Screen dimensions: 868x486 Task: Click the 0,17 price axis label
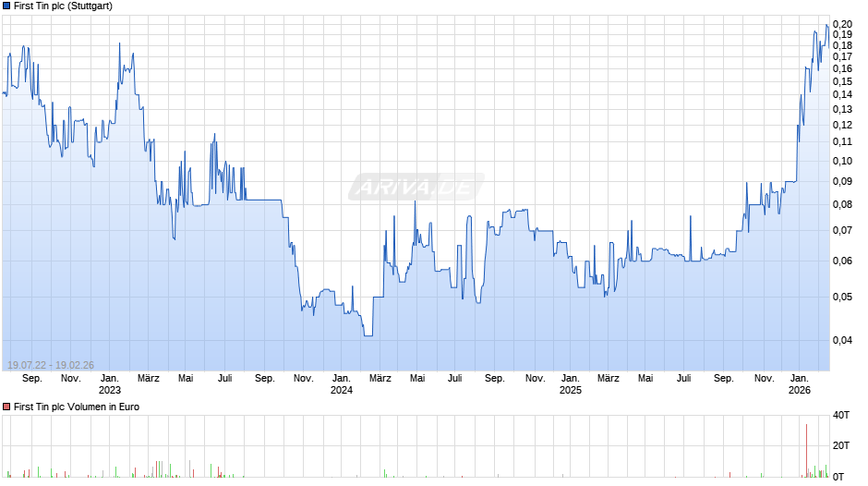coord(842,56)
